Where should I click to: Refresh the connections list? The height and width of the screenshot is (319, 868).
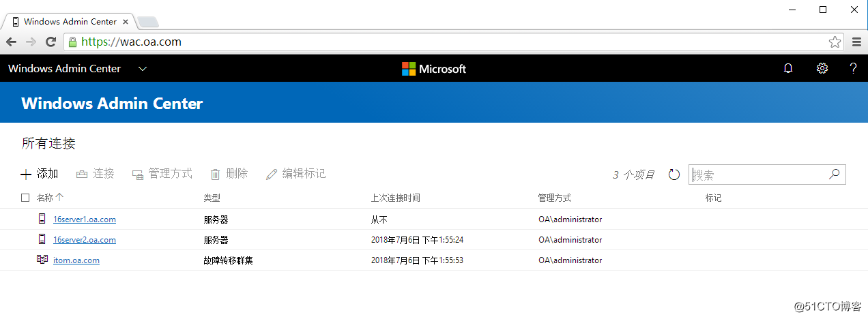(674, 174)
